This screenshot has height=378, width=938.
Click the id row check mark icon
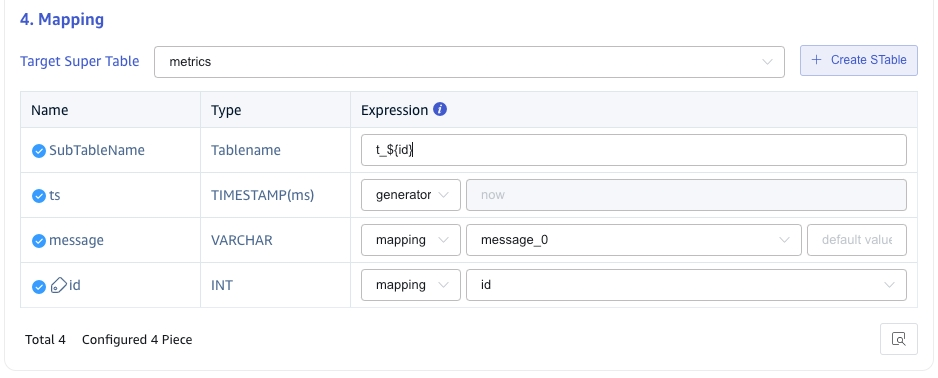coord(38,286)
